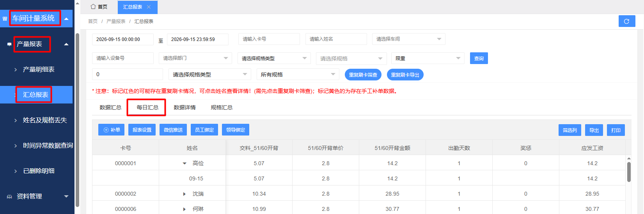Viewport: 644px width, 214px height.
Task: Click the 打印 button
Action: [616, 130]
